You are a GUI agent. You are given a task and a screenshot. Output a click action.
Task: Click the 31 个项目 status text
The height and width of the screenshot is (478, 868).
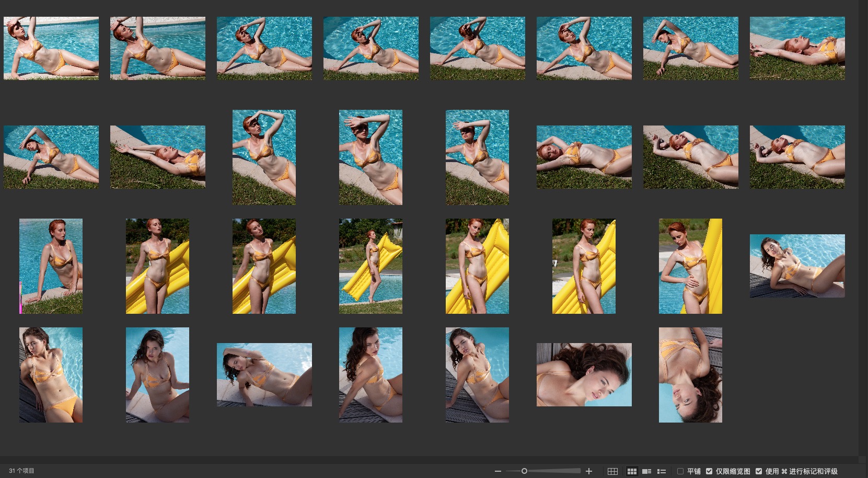(x=21, y=471)
